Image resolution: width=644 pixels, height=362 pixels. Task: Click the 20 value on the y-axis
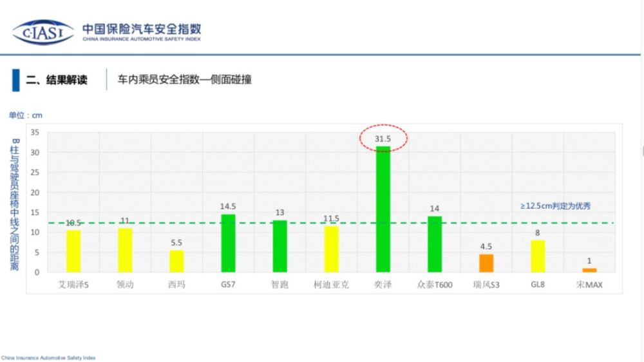tap(35, 193)
